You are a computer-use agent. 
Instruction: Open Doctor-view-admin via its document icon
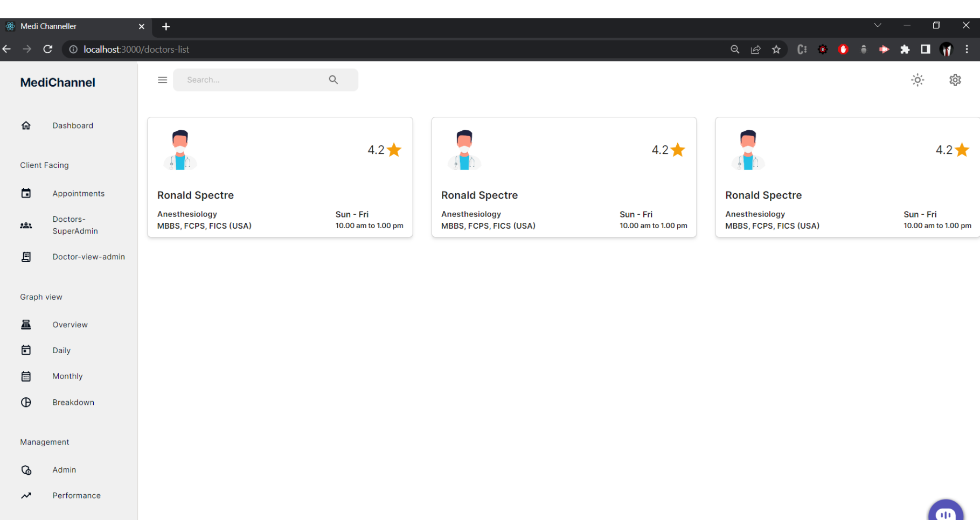coord(26,257)
